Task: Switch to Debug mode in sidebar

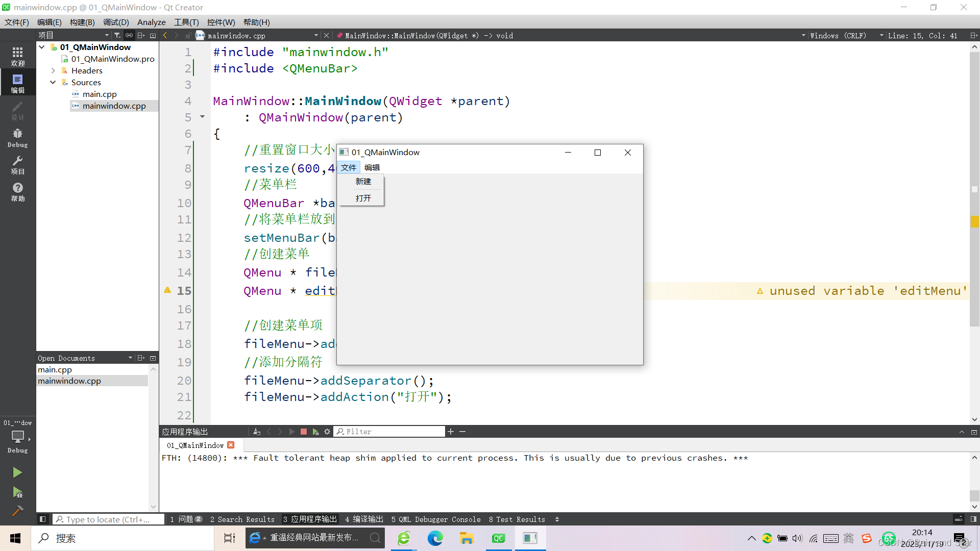Action: (17, 138)
